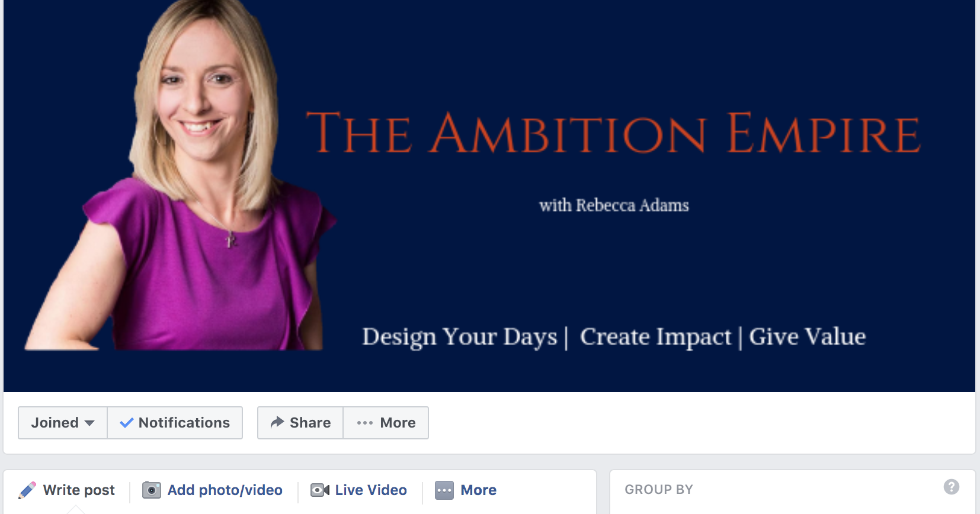Expand the Joined dropdown arrow

click(x=89, y=423)
